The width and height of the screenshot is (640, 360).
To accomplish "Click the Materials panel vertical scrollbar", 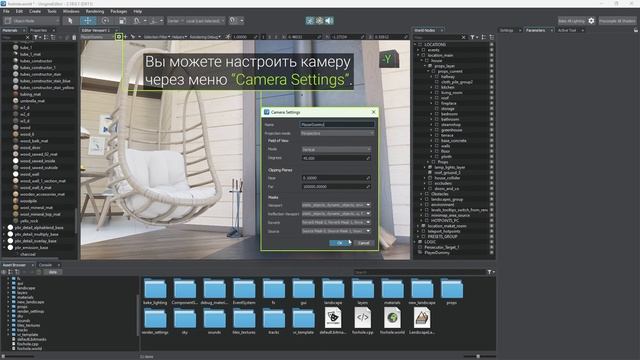I will [x=76, y=220].
